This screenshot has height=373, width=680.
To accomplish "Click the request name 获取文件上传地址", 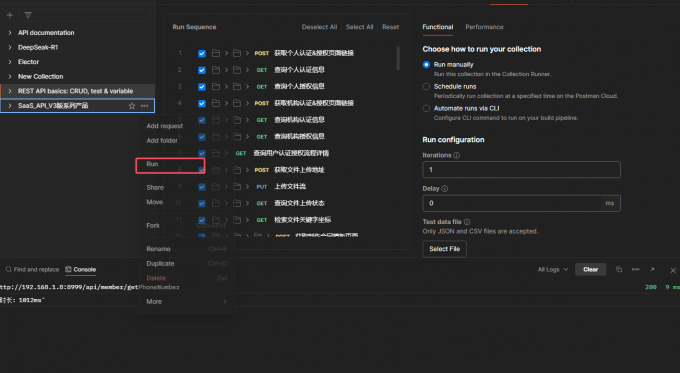I will [x=299, y=170].
